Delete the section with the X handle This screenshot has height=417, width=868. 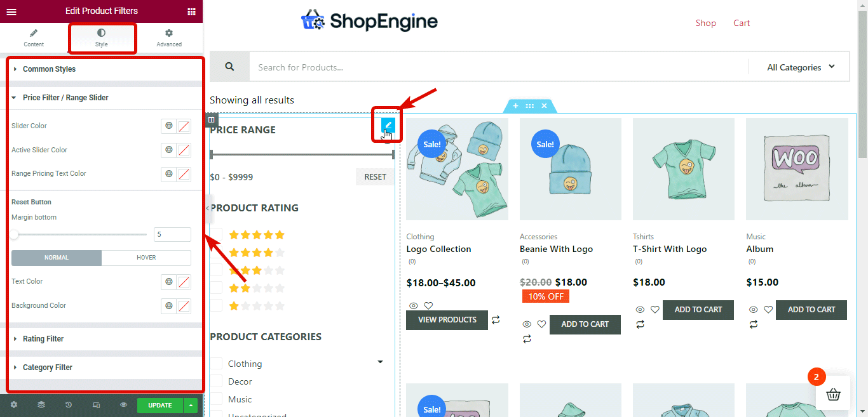click(x=544, y=106)
